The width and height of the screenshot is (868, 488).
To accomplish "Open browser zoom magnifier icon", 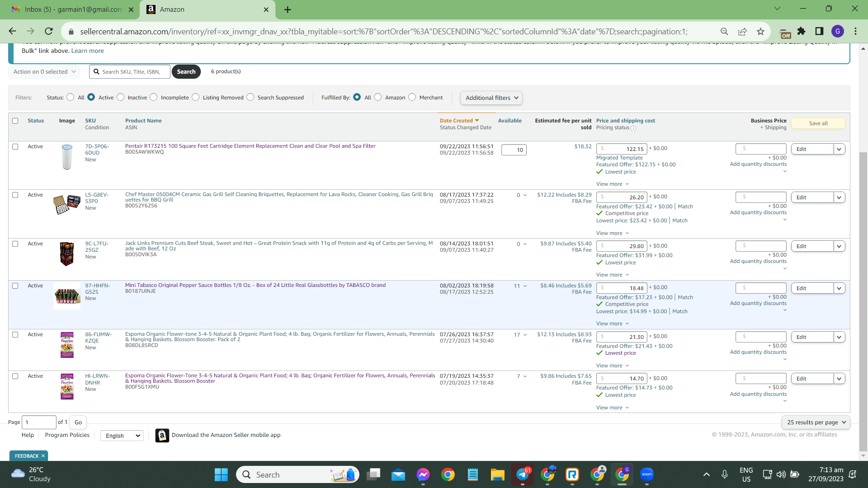I will (x=724, y=31).
